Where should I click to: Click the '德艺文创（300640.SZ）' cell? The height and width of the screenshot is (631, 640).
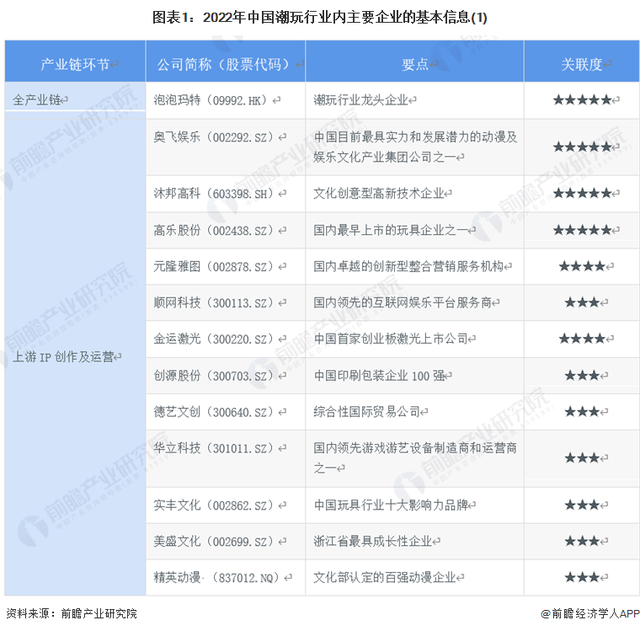[225, 412]
